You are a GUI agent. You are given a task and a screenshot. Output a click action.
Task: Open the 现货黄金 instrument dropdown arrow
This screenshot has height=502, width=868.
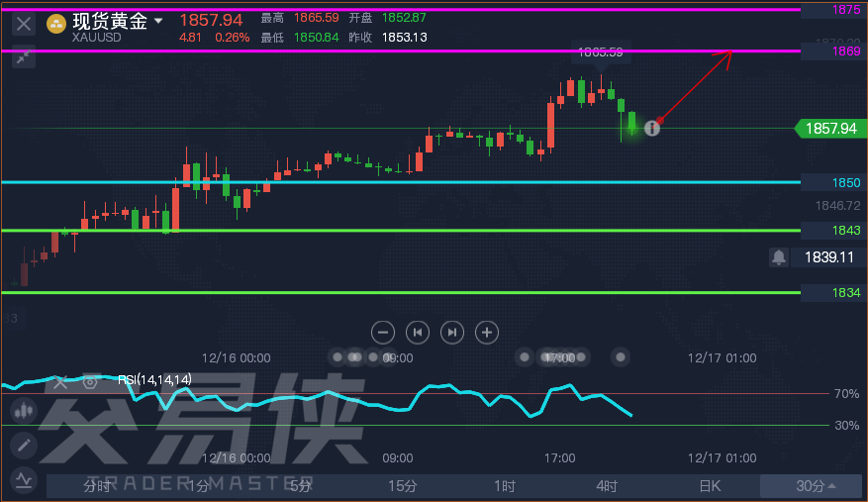click(158, 21)
